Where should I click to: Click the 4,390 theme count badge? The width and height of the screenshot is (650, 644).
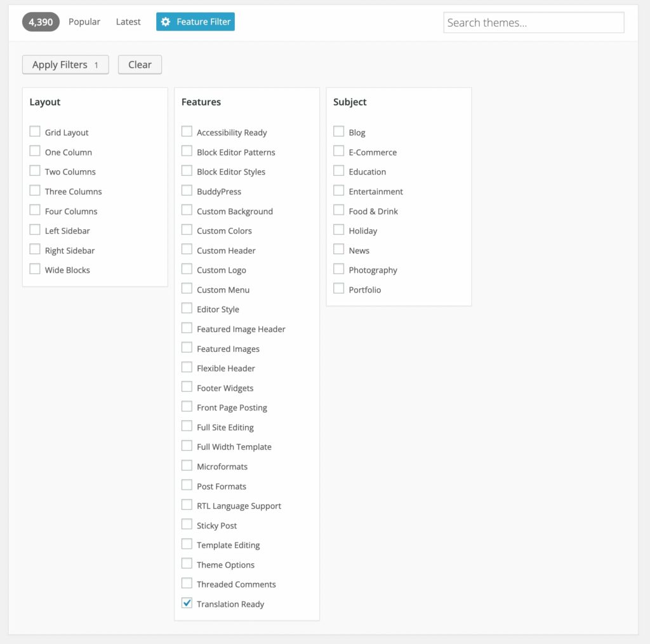click(x=41, y=22)
